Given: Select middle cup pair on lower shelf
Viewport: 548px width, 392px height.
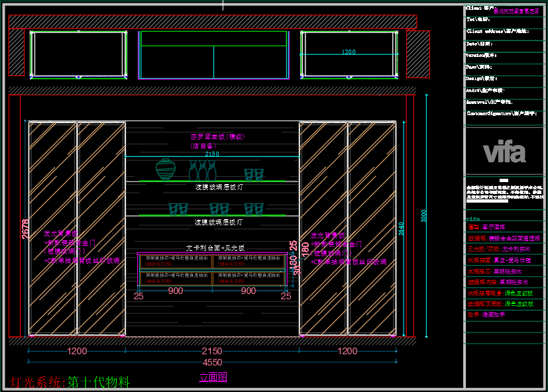Looking at the screenshot, I should 219,209.
